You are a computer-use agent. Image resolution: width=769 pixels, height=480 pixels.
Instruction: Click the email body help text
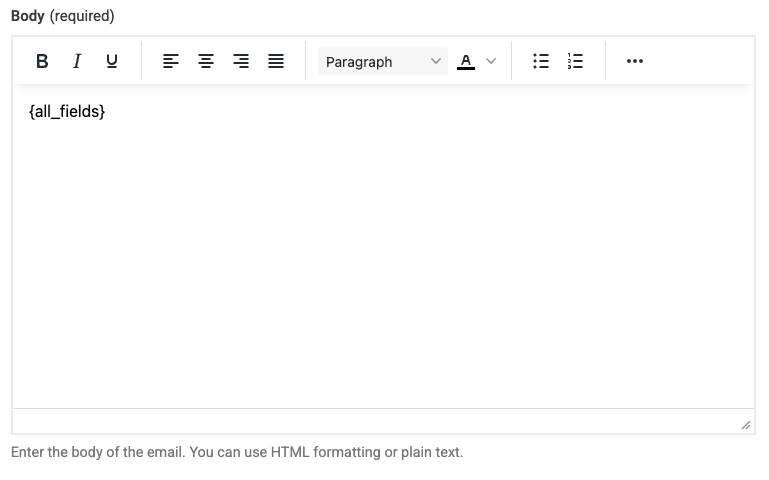click(237, 452)
